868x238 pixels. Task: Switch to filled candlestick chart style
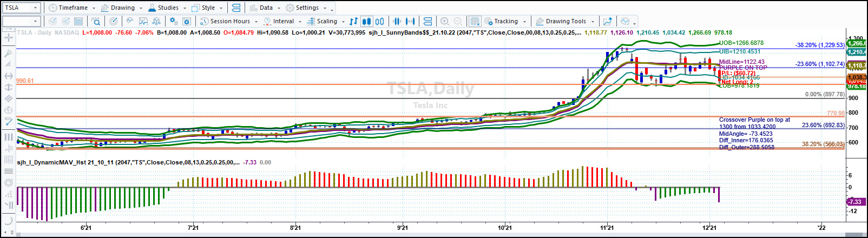[x=366, y=21]
